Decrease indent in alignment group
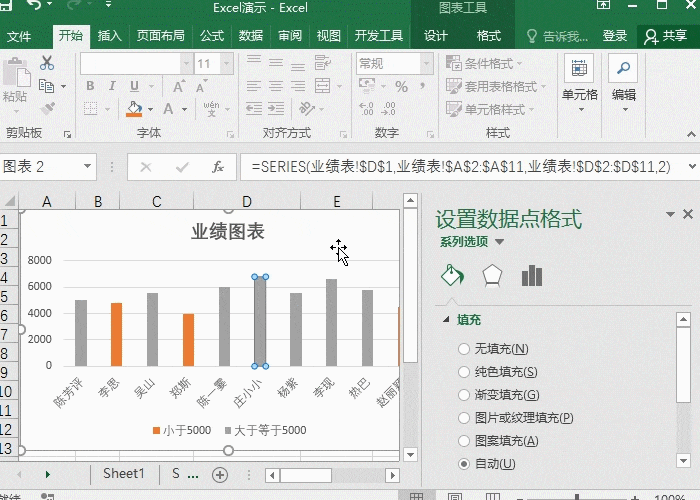This screenshot has height=500, width=700. (254, 108)
